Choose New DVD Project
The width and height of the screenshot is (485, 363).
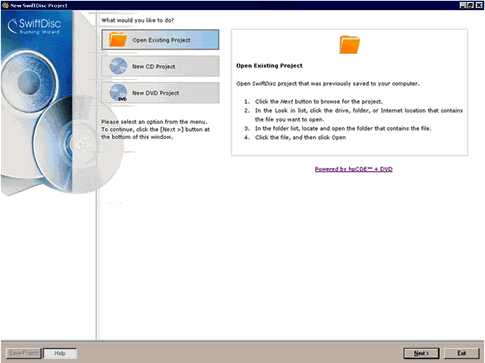160,93
